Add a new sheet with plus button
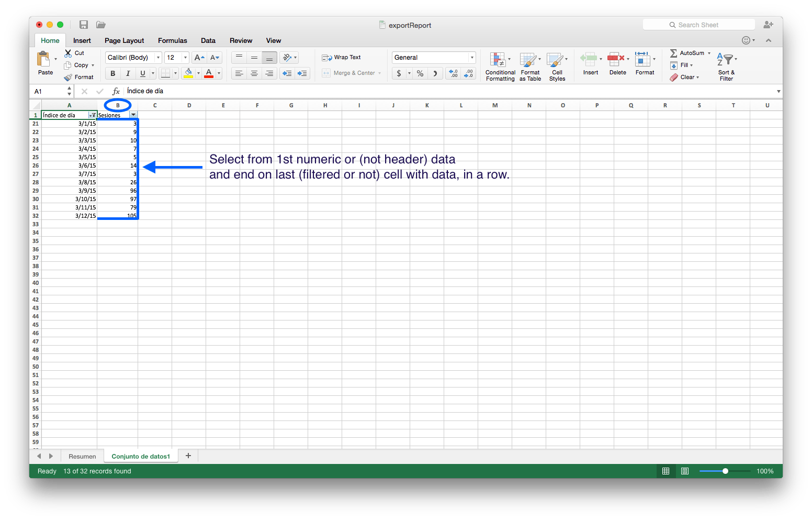The width and height of the screenshot is (812, 520). point(188,456)
